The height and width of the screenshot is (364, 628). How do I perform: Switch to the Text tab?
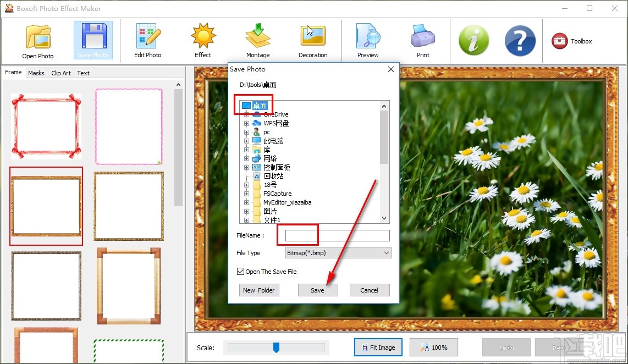83,73
